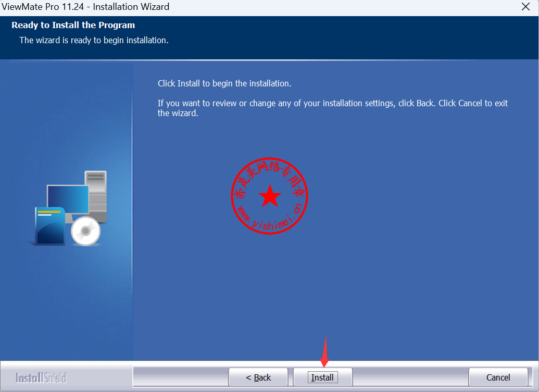Close the Installation Wizard window
The width and height of the screenshot is (539, 392).
(x=525, y=7)
